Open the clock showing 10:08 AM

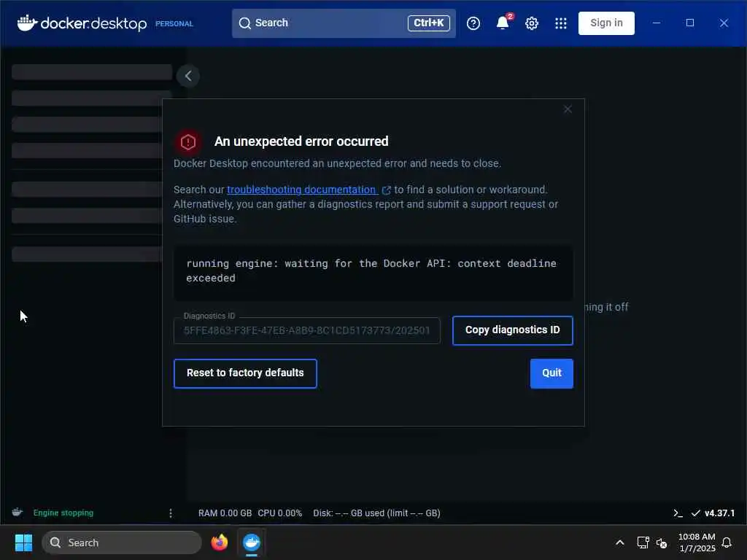pyautogui.click(x=697, y=542)
